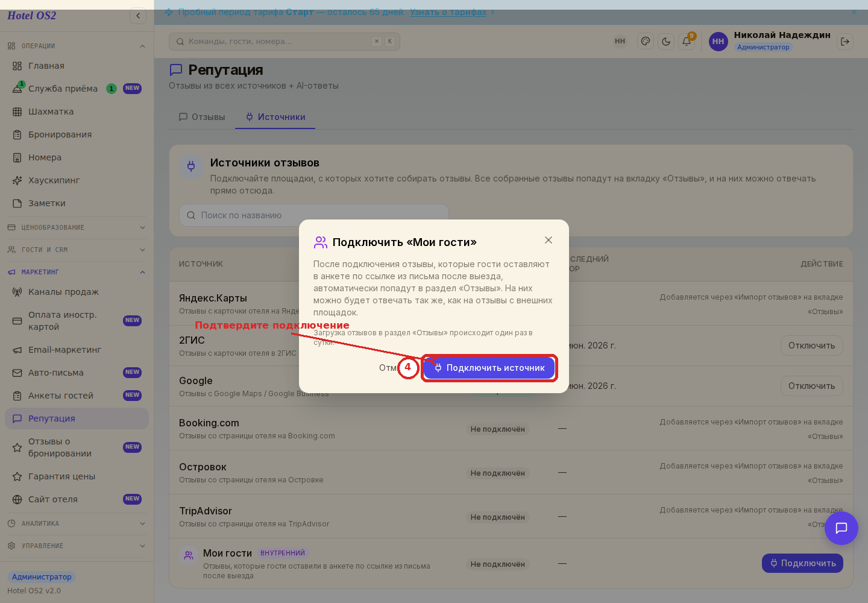868x603 pixels.
Task: Select the Яндекс.Карты source row
Action: 511,304
